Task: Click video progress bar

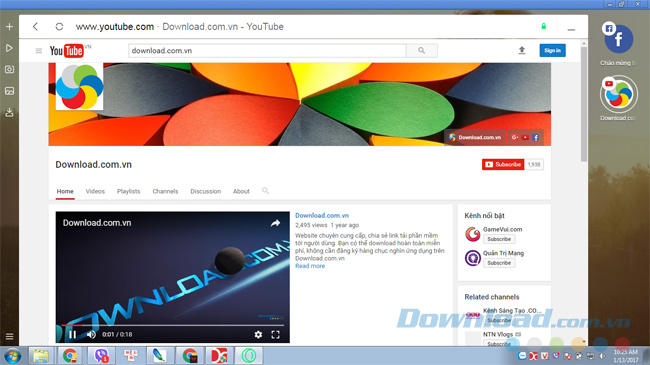Action: (x=173, y=325)
